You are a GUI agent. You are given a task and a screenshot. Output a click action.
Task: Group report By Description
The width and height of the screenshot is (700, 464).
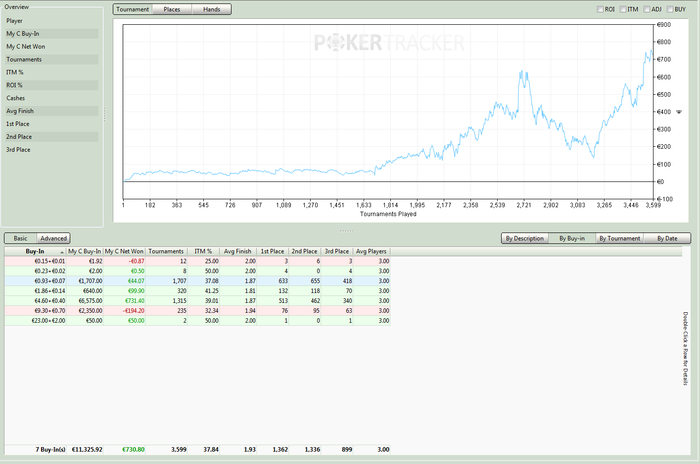[x=525, y=238]
